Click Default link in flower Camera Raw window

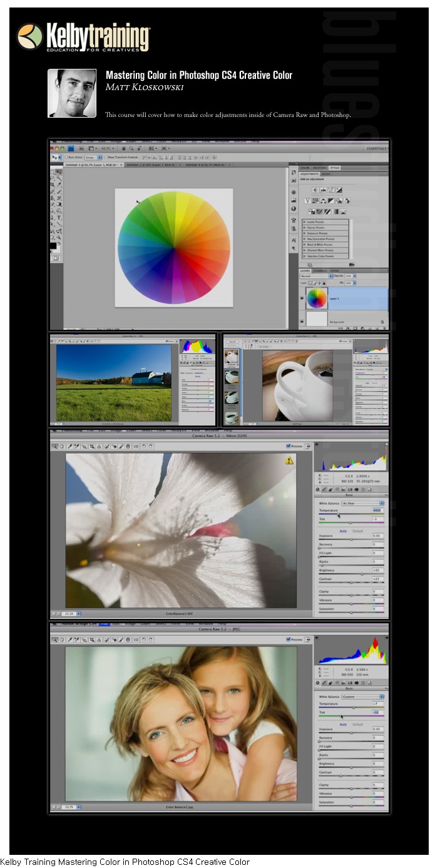click(x=357, y=531)
